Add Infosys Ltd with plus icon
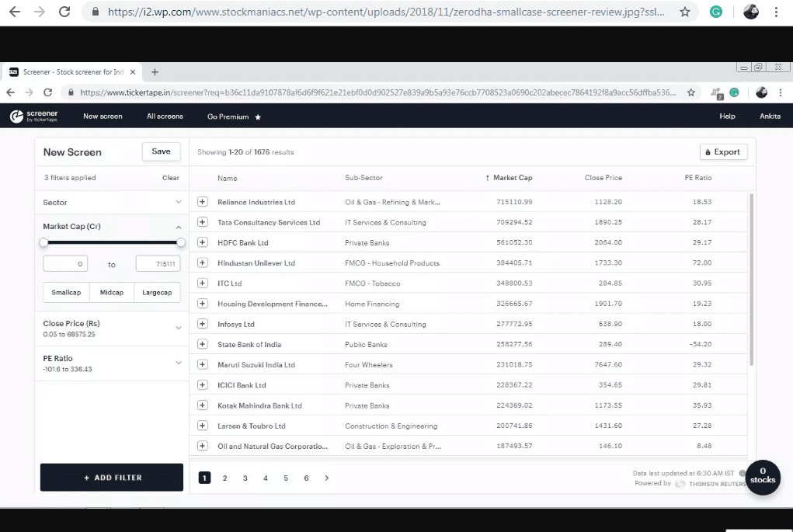The width and height of the screenshot is (793, 532). tap(202, 324)
